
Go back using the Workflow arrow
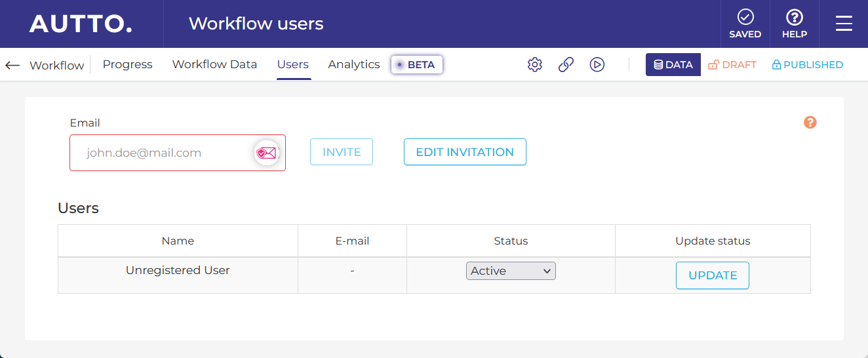click(x=12, y=65)
